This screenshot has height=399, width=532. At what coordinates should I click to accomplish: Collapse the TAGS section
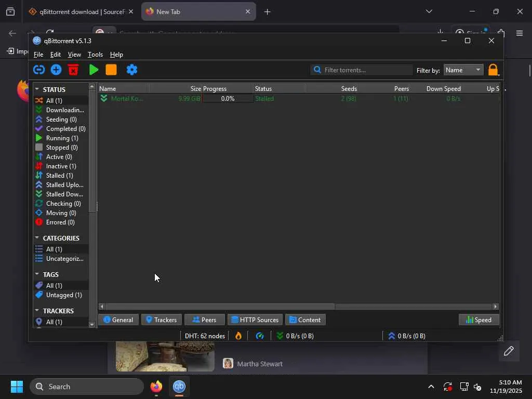click(x=37, y=274)
